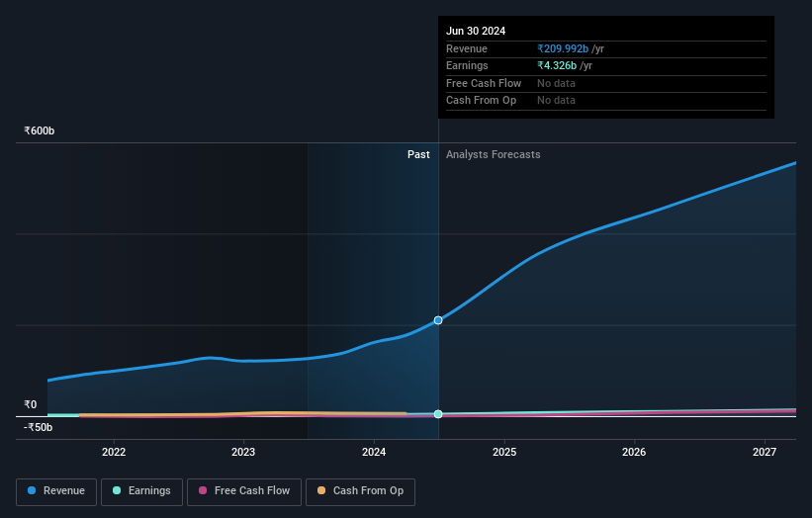
Task: Click the Past section label
Action: pos(418,155)
